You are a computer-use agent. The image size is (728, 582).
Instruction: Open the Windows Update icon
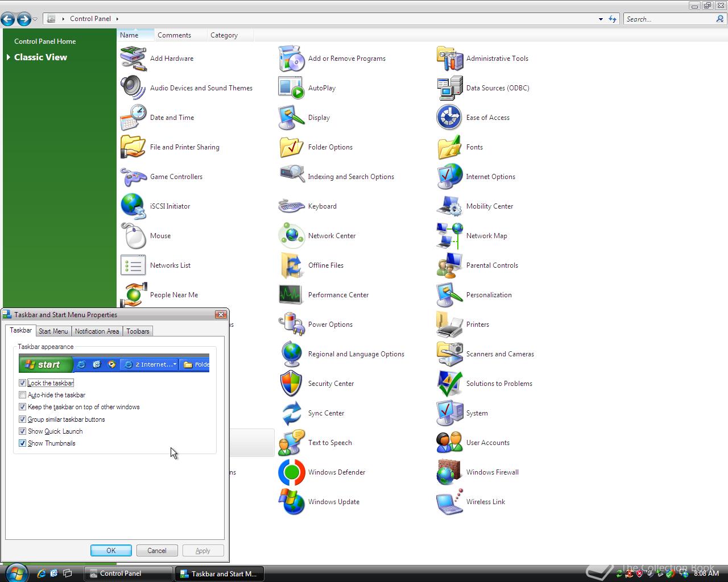click(x=292, y=502)
